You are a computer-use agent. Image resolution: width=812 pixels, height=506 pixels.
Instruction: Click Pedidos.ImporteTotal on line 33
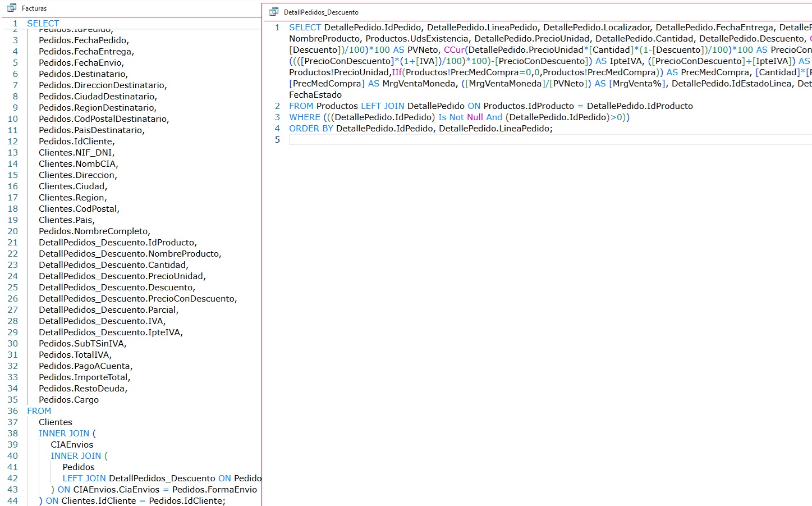pos(85,377)
